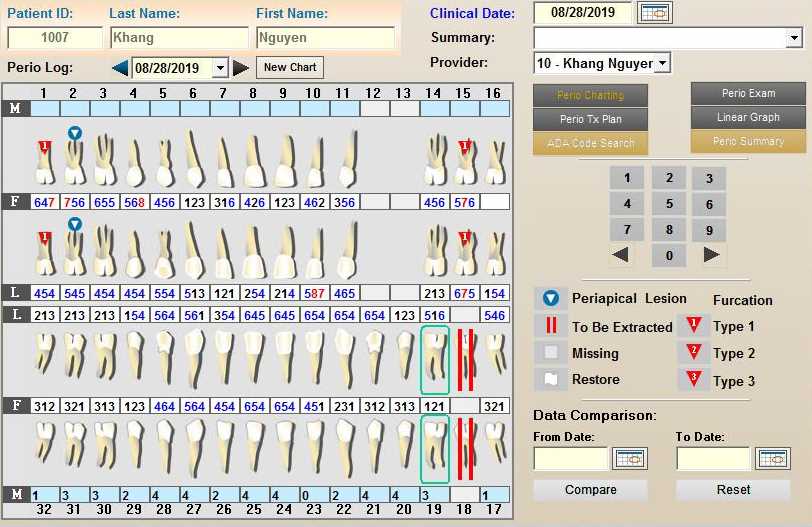Screen dimensions: 812x527
Task: Open ADA Code Search
Action: (590, 143)
